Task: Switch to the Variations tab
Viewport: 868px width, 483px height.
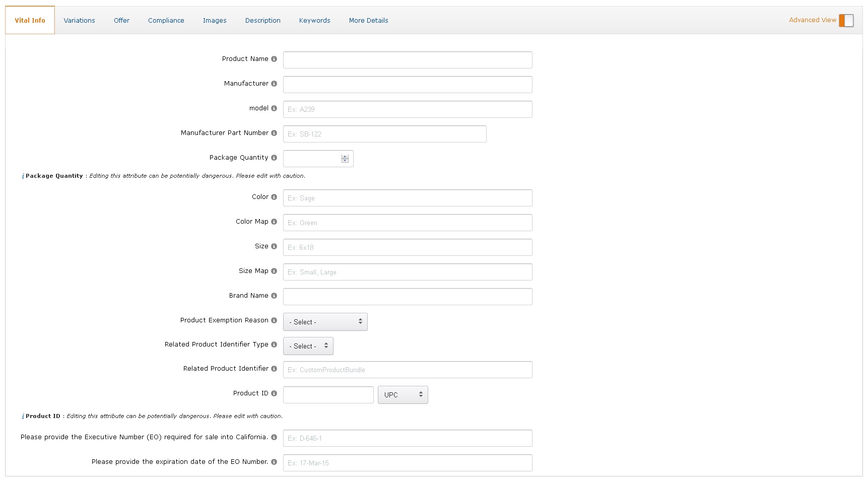Action: click(79, 21)
